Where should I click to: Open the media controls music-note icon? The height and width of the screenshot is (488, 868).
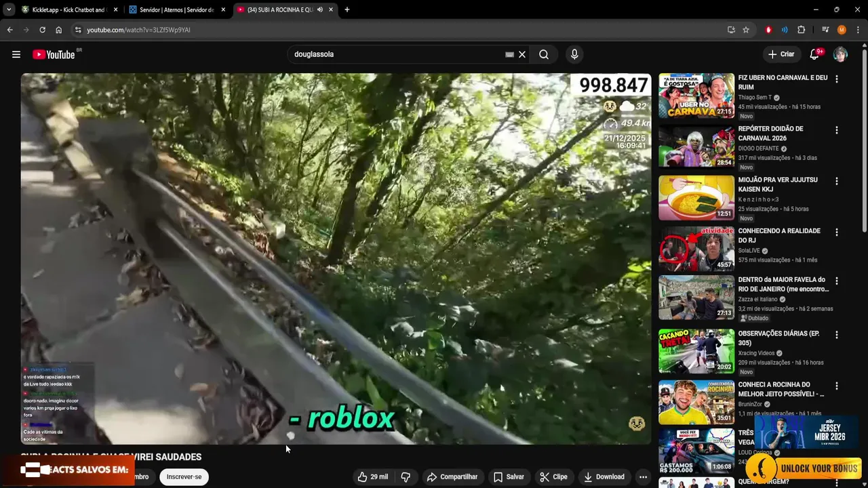pyautogui.click(x=825, y=30)
